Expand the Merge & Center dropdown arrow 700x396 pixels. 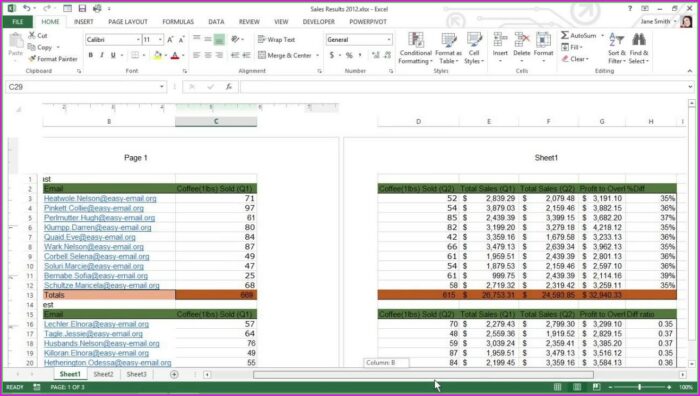click(x=317, y=55)
